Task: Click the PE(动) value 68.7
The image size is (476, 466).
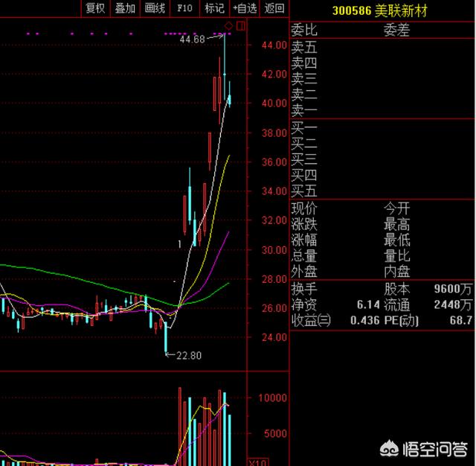Action: [461, 320]
